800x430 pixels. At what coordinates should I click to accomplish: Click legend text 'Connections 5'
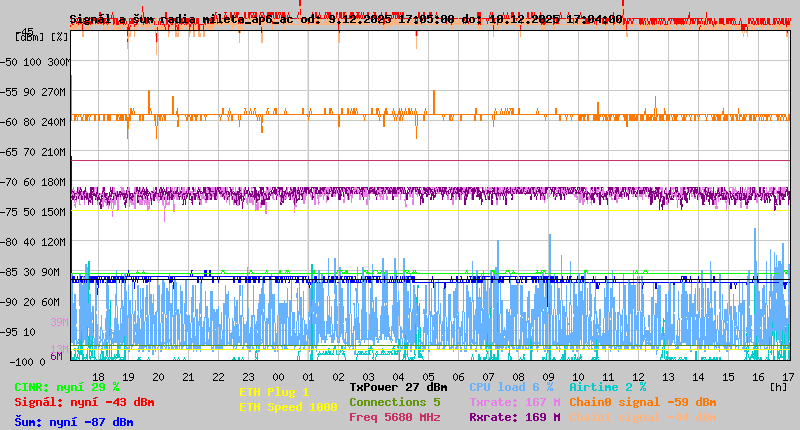pos(395,402)
